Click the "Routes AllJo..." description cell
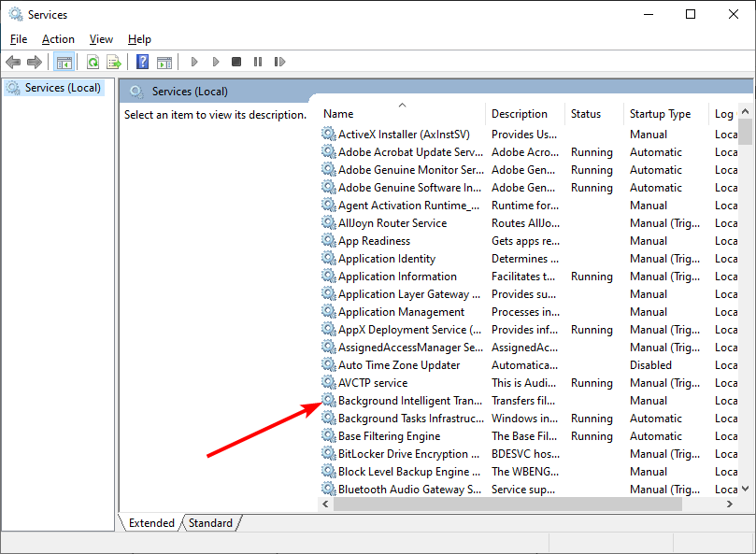The height and width of the screenshot is (554, 756). point(525,223)
